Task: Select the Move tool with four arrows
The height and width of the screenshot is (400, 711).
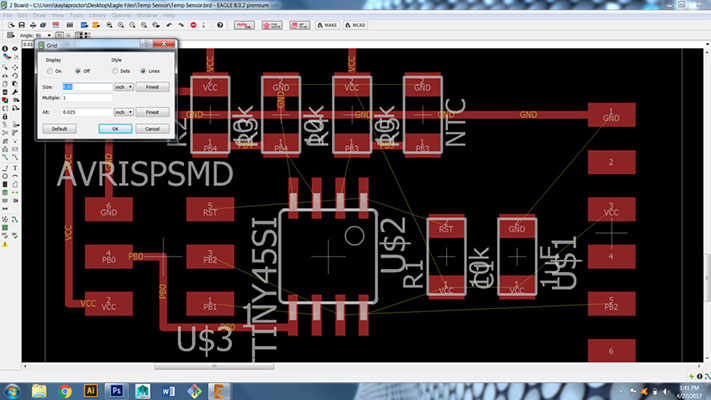Action: [x=15, y=67]
